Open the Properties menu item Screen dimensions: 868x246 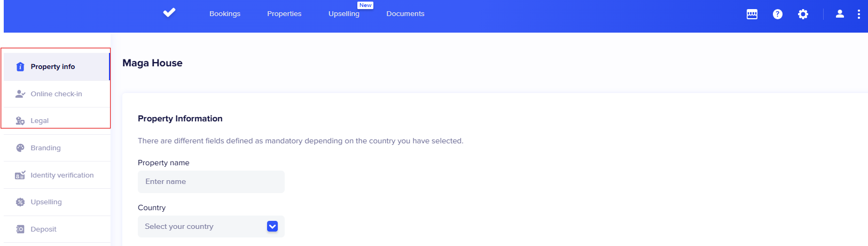pos(284,14)
